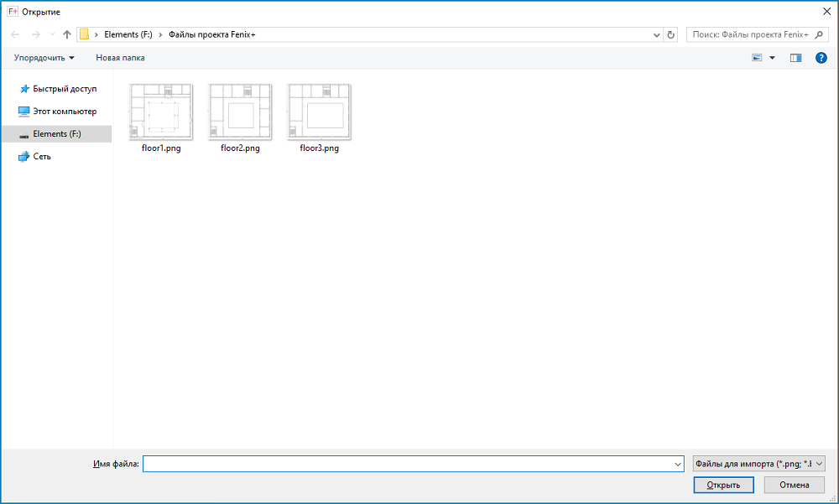Image resolution: width=839 pixels, height=504 pixels.
Task: Open the 'Файлы для импорта' file type dropdown
Action: coord(758,464)
